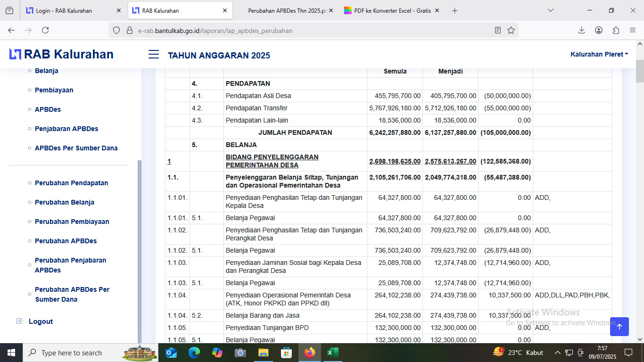Open the Firefox downloads icon
This screenshot has height=362, width=644.
pyautogui.click(x=581, y=30)
